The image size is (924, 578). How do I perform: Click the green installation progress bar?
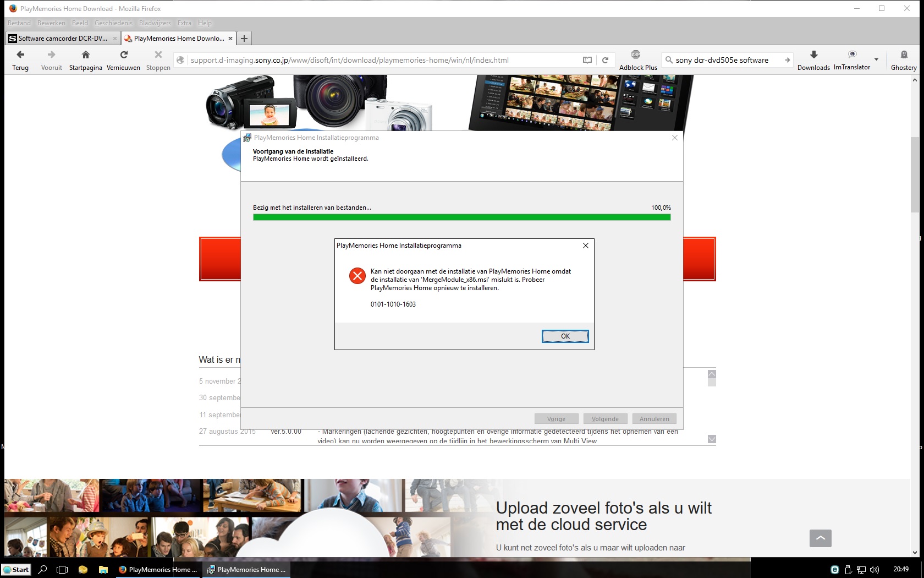(462, 217)
